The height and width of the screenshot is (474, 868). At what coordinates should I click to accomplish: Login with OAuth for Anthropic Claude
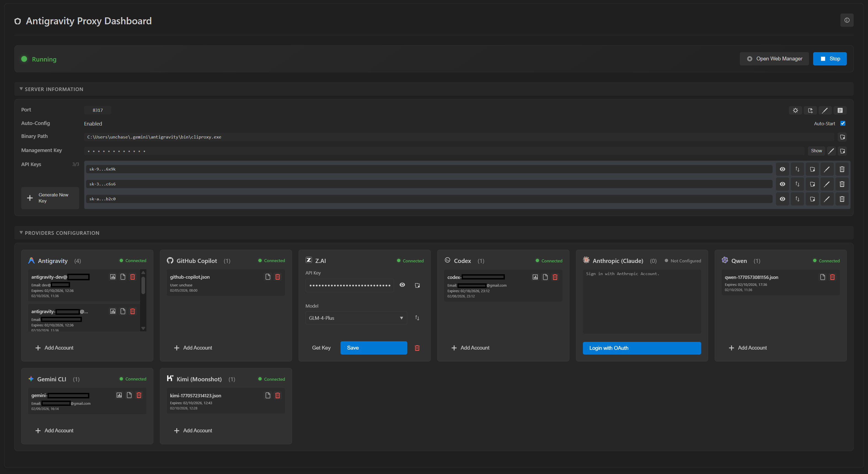(x=642, y=348)
